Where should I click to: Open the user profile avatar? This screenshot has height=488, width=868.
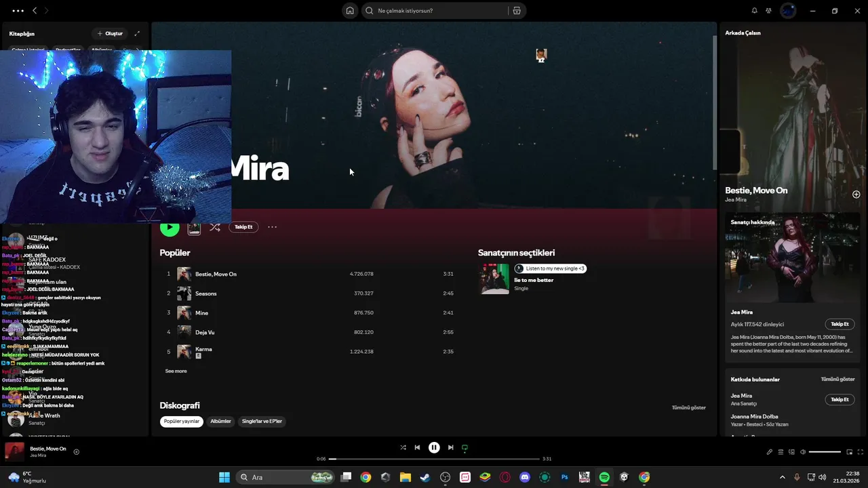coord(788,11)
